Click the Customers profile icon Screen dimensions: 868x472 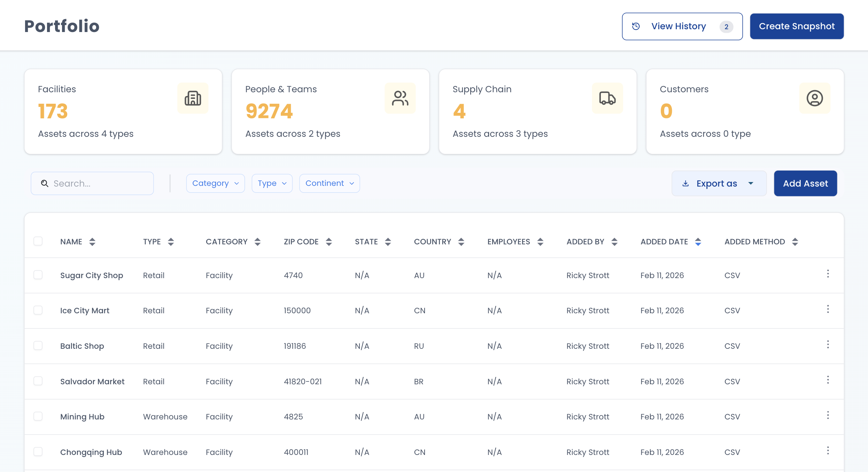coord(814,98)
